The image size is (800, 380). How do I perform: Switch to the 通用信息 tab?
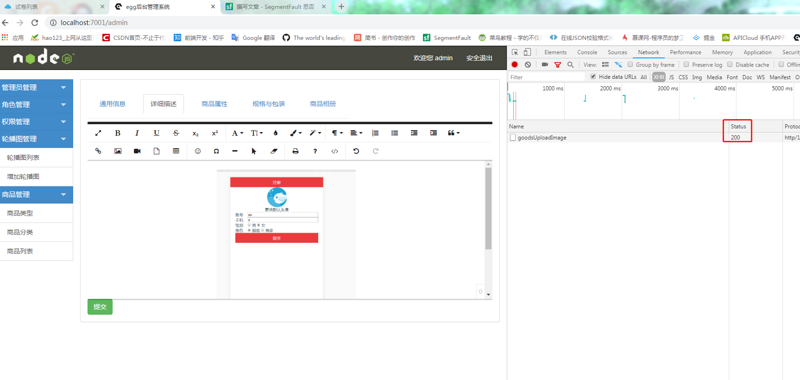click(112, 104)
